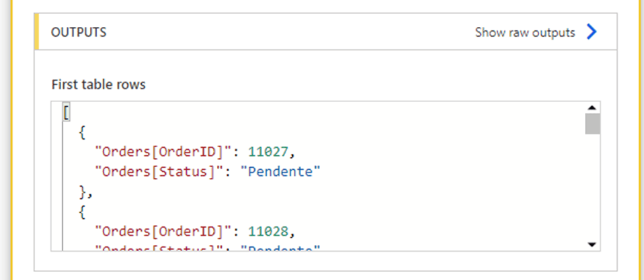Click the first opening curly brace
Screen dimensions: 644x280
tap(82, 132)
